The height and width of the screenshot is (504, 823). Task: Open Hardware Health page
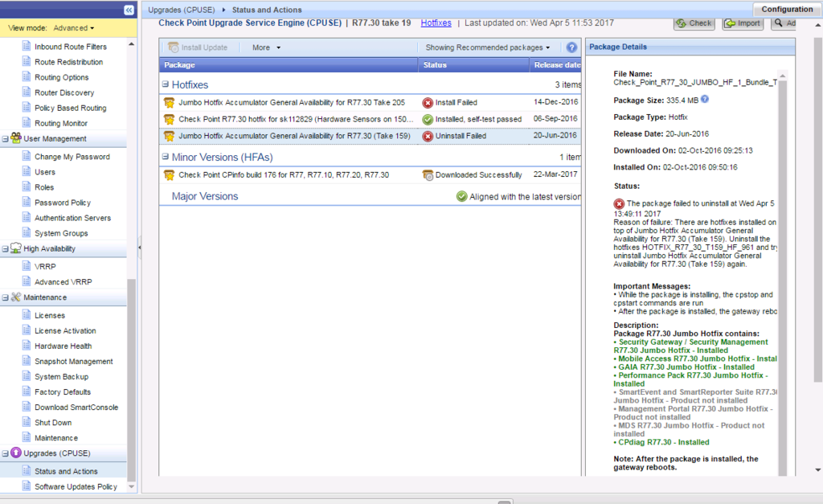coord(63,346)
